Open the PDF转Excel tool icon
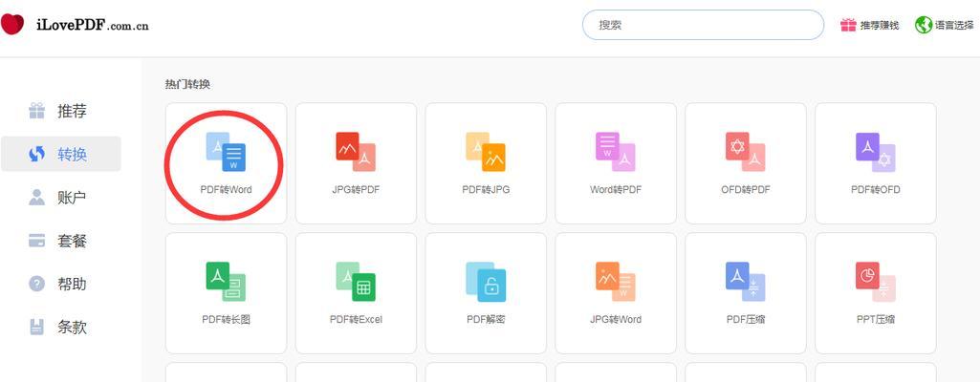The image size is (980, 382). (356, 282)
